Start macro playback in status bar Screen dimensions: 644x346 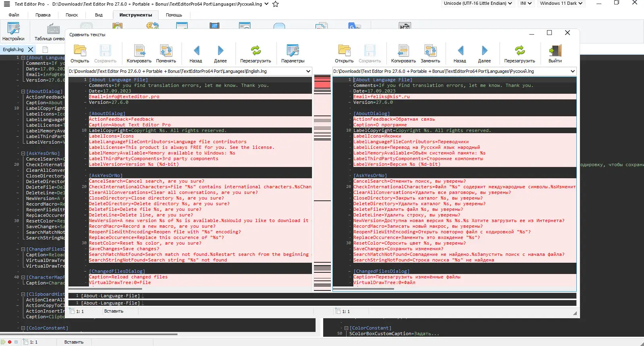(4, 342)
